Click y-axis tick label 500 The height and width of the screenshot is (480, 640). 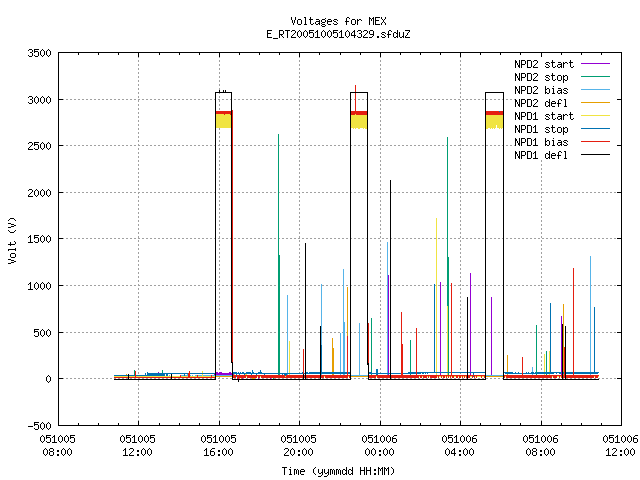tap(43, 333)
